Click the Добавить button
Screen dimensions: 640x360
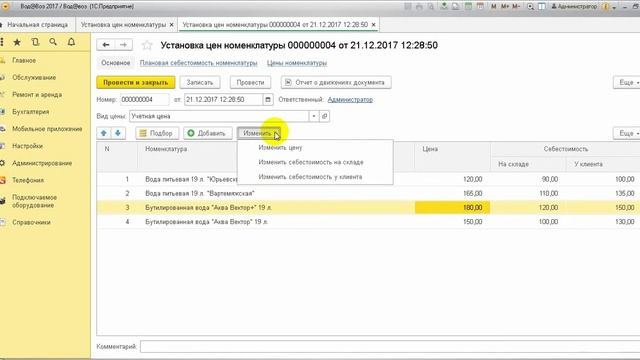(x=208, y=133)
